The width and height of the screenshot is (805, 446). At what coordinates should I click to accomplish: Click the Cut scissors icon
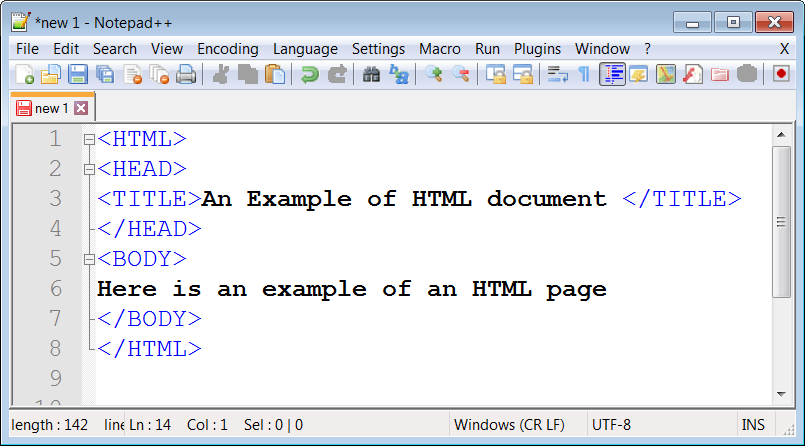221,74
